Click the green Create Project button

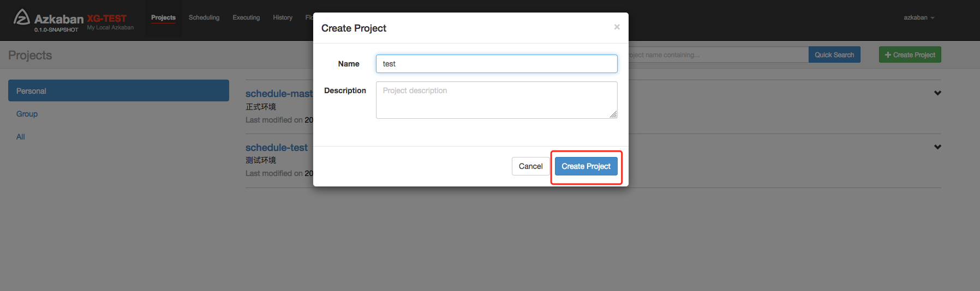(x=910, y=55)
